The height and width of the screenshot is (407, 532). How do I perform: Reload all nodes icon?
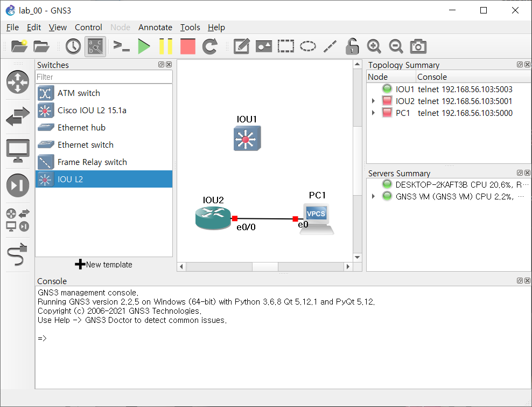[x=209, y=46]
